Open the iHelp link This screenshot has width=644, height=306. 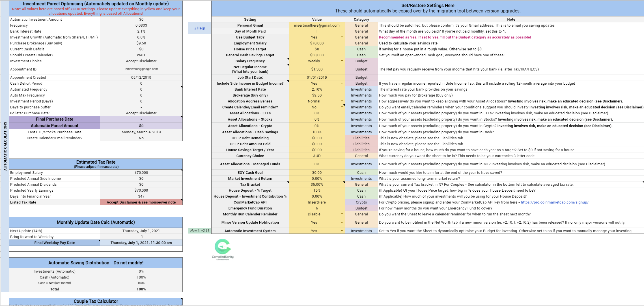tap(200, 28)
